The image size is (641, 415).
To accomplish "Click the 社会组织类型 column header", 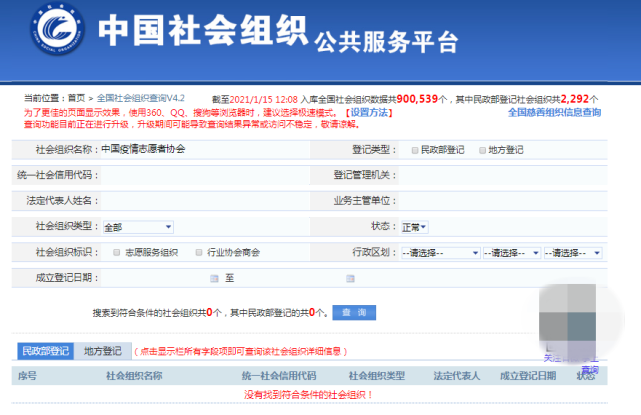I will pyautogui.click(x=377, y=376).
